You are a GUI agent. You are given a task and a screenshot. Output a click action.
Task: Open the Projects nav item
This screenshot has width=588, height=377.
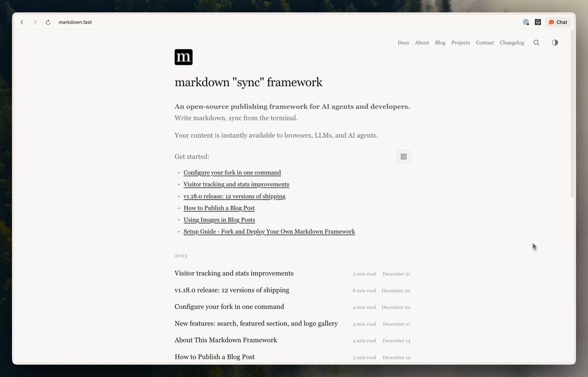click(x=461, y=43)
